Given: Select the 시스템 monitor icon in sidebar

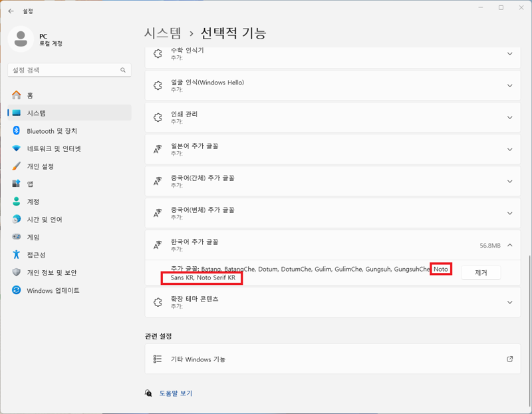Looking at the screenshot, I should click(16, 112).
